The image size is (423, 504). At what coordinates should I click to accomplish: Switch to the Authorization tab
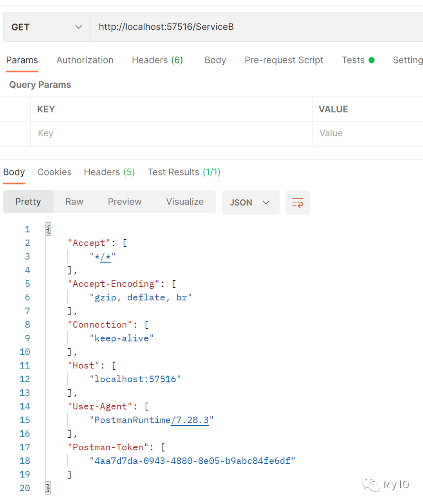click(x=85, y=60)
